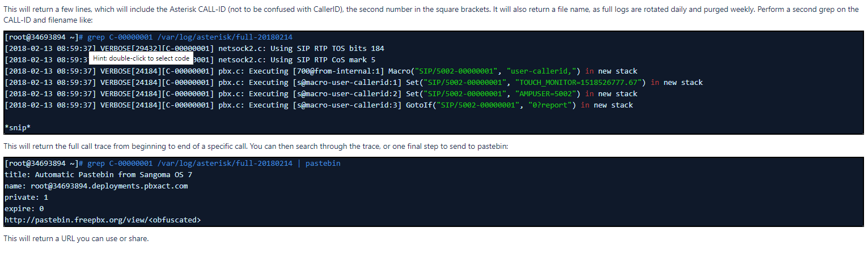Image resolution: width=868 pixels, height=253 pixels.
Task: Click the 'expire: 0' output line
Action: pyautogui.click(x=24, y=208)
